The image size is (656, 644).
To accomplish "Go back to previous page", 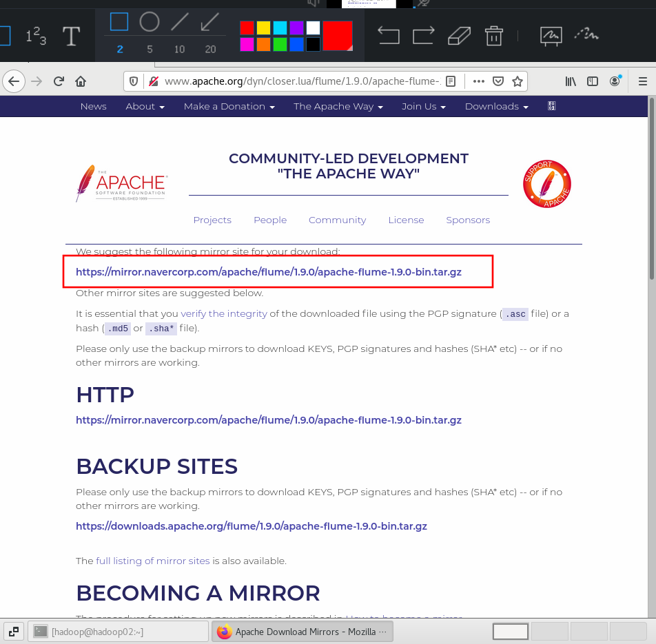I will tap(14, 81).
